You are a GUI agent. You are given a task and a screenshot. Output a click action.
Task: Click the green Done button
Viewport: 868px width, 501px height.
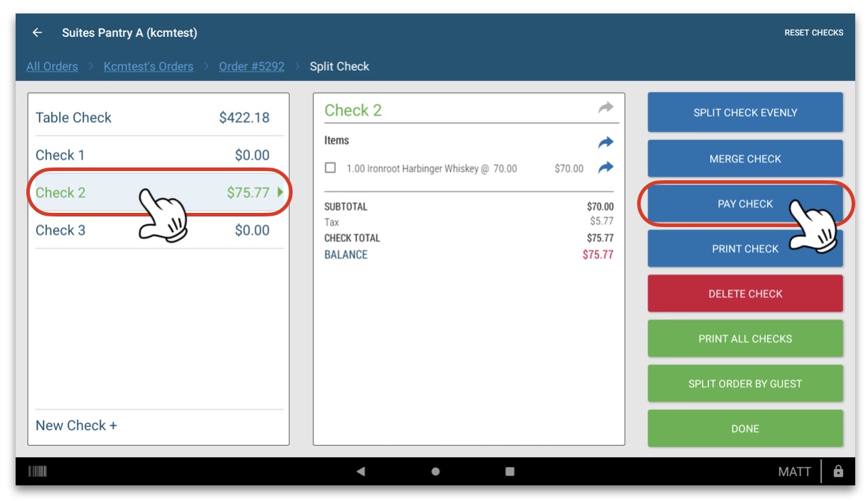coord(745,429)
